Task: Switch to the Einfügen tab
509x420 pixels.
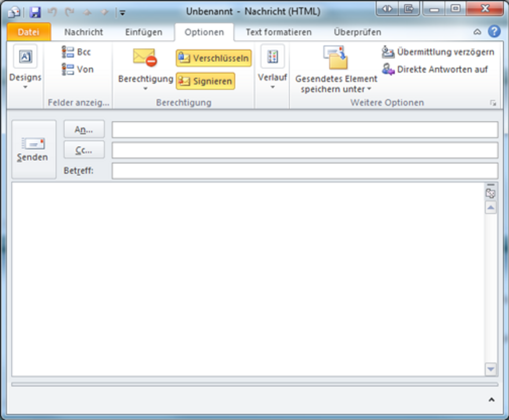Action: pos(144,32)
